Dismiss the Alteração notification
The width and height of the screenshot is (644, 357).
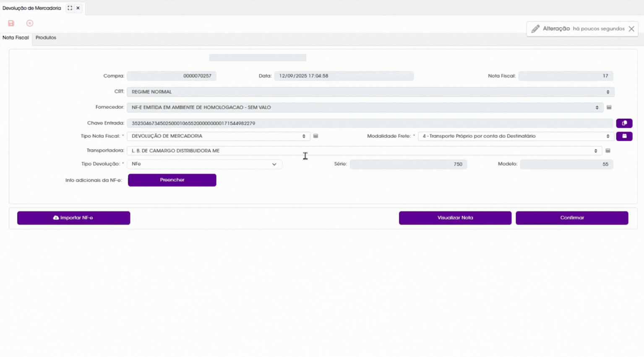pos(631,29)
